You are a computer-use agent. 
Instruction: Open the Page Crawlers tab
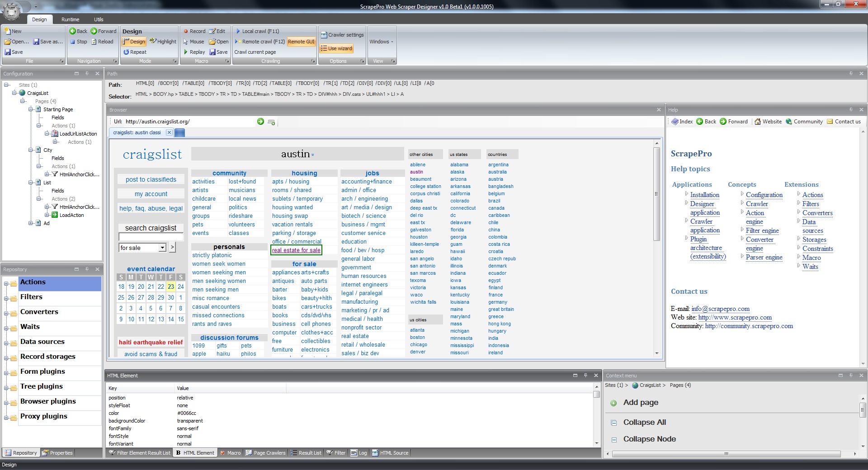pyautogui.click(x=265, y=453)
